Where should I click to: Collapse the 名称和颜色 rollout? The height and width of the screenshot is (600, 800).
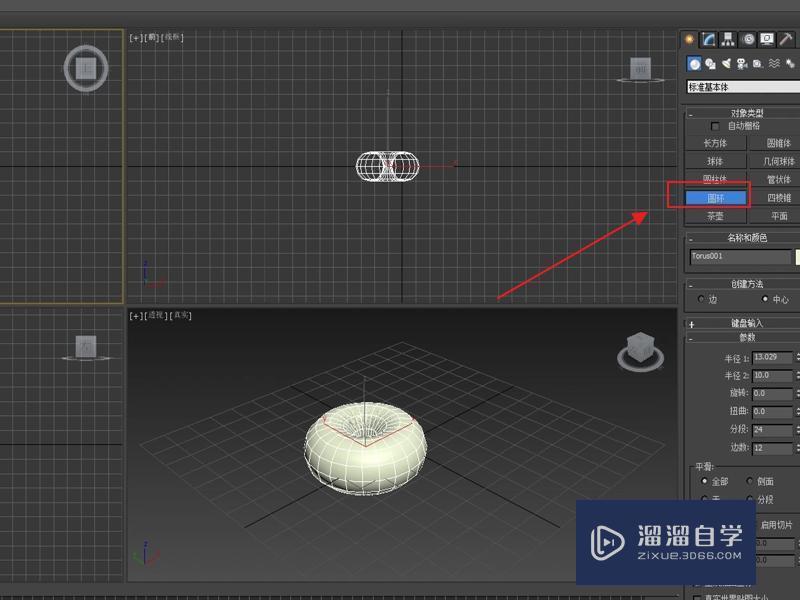tap(743, 238)
